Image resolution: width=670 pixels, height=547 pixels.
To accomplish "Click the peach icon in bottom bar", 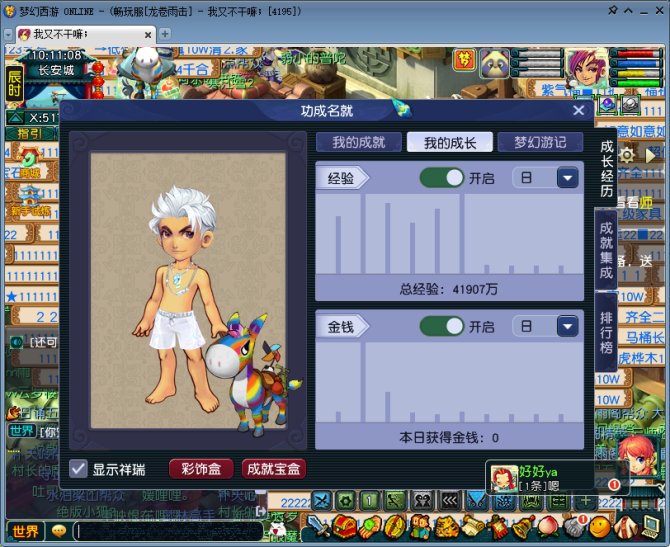I will [x=548, y=526].
